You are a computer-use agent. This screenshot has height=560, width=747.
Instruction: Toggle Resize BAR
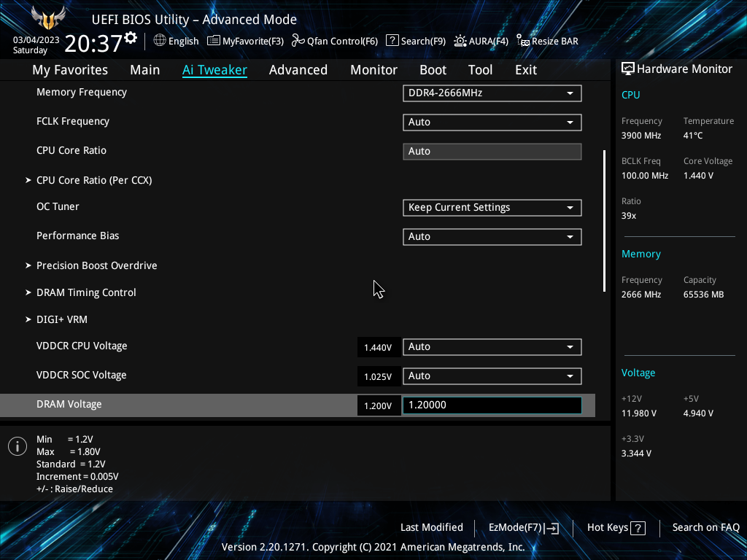pyautogui.click(x=547, y=41)
